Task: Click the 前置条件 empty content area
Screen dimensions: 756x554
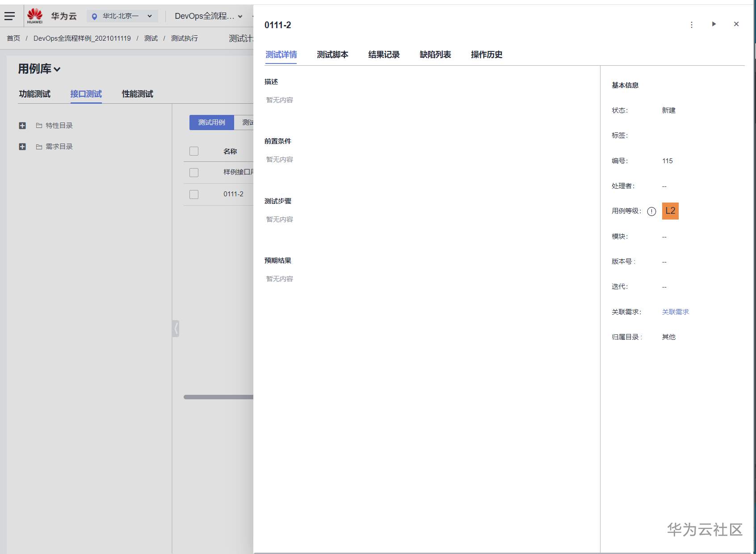Action: pyautogui.click(x=280, y=160)
